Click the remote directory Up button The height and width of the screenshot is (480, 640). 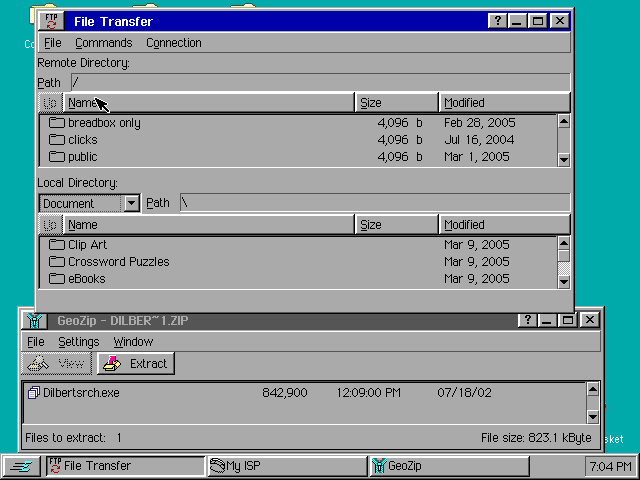click(x=50, y=103)
